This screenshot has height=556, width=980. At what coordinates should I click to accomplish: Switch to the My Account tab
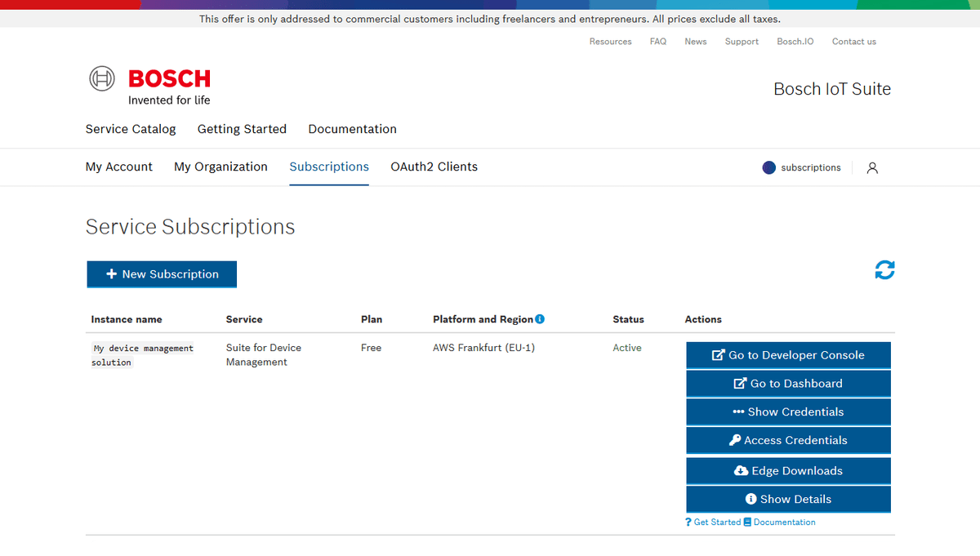click(119, 167)
